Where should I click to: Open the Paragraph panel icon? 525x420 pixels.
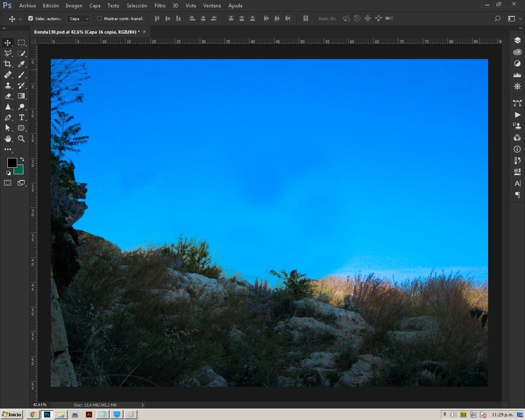pyautogui.click(x=517, y=195)
